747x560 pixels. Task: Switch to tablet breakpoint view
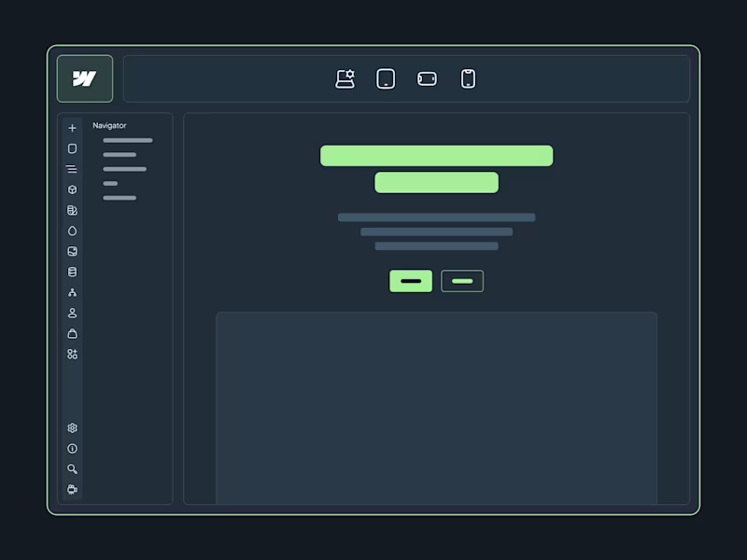click(386, 79)
